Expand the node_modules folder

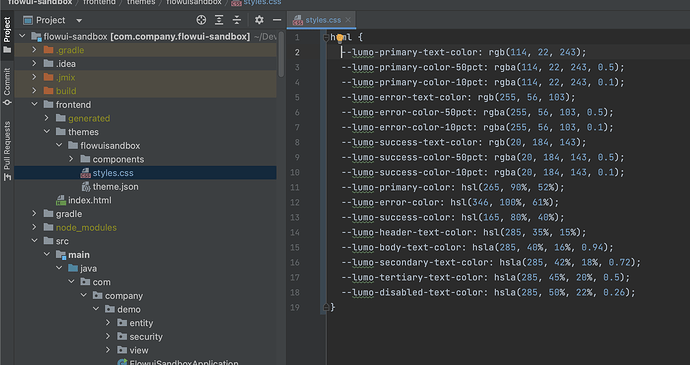click(34, 228)
